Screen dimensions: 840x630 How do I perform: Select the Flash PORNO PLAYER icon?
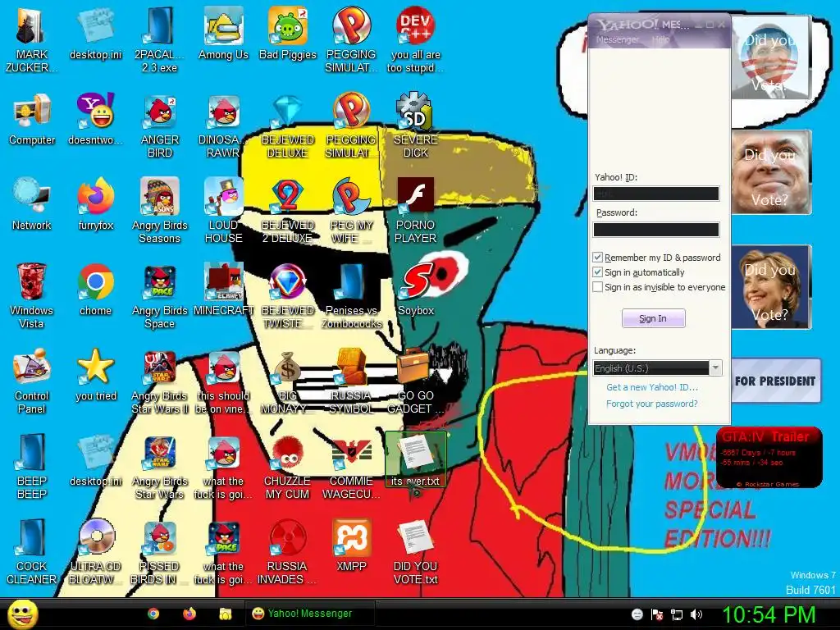tap(415, 211)
